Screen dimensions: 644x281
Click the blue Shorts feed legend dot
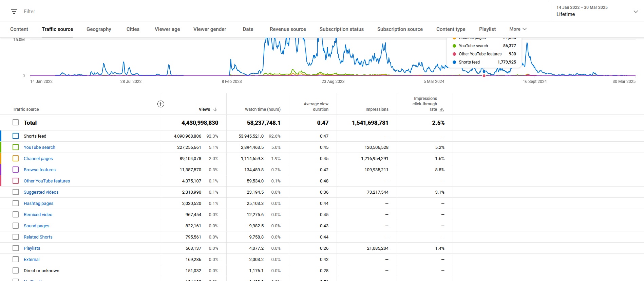[454, 62]
